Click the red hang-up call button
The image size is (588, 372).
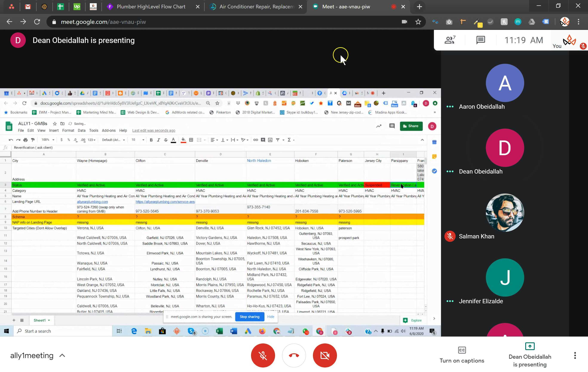pyautogui.click(x=294, y=355)
